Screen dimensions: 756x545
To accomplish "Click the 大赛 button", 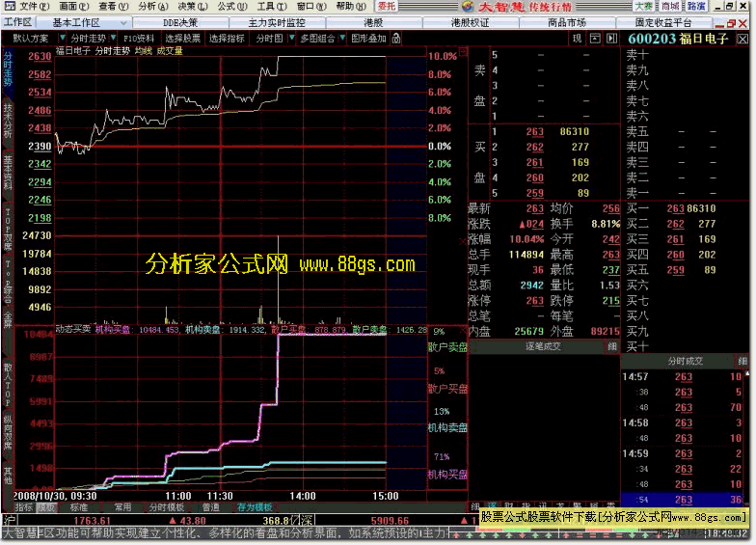I will pyautogui.click(x=644, y=6).
